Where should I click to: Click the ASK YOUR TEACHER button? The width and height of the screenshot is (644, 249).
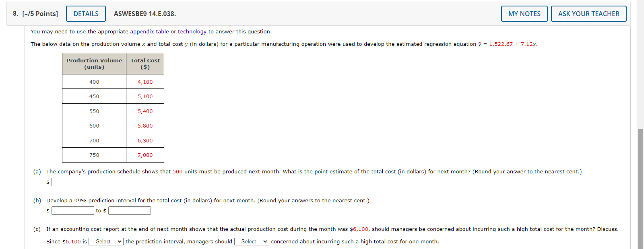point(589,13)
